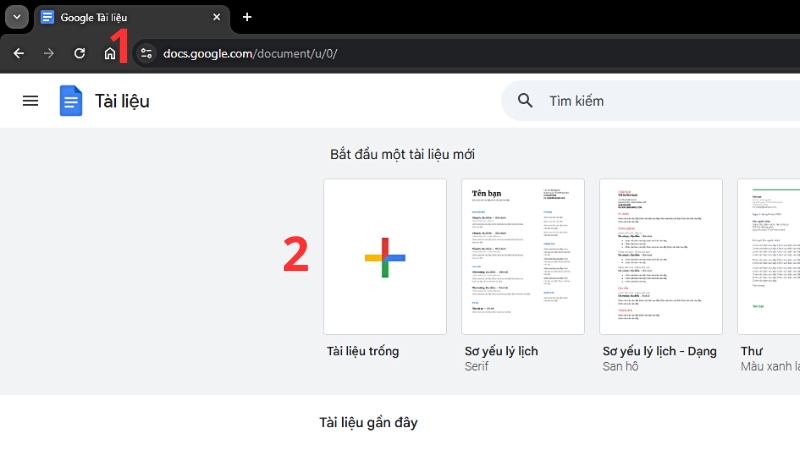Open a new browser tab
This screenshot has width=800, height=450.
(247, 17)
